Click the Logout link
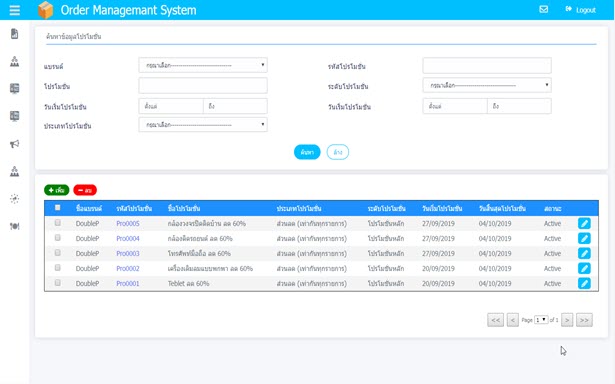 (580, 10)
